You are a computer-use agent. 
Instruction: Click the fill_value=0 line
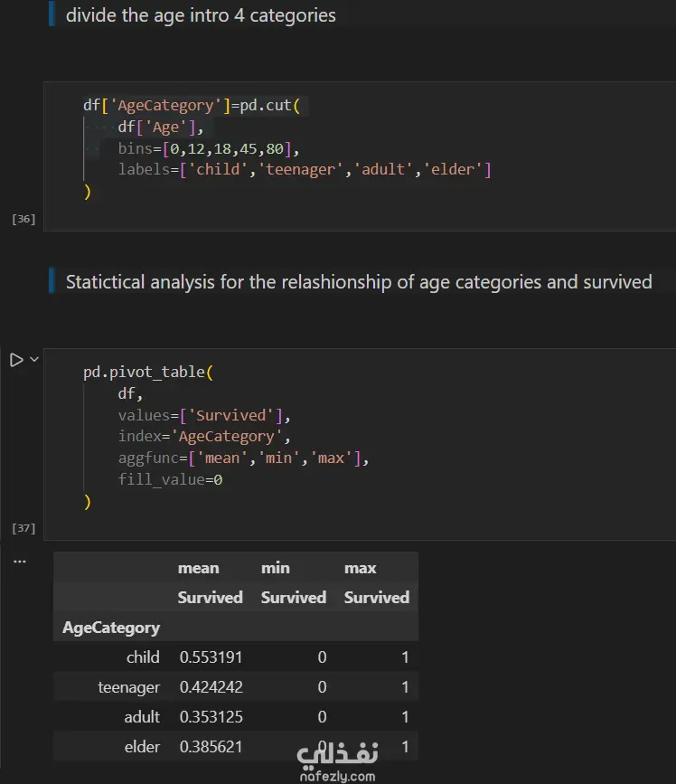pos(170,479)
